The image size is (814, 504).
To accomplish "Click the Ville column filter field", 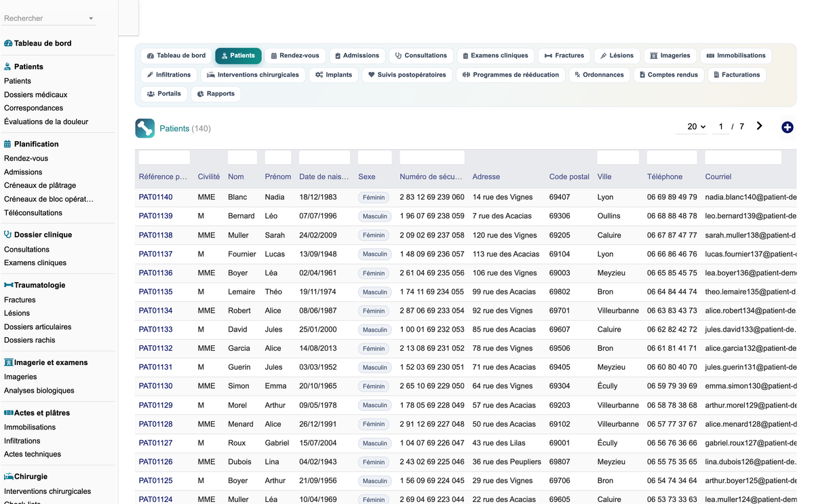I will pyautogui.click(x=618, y=157).
